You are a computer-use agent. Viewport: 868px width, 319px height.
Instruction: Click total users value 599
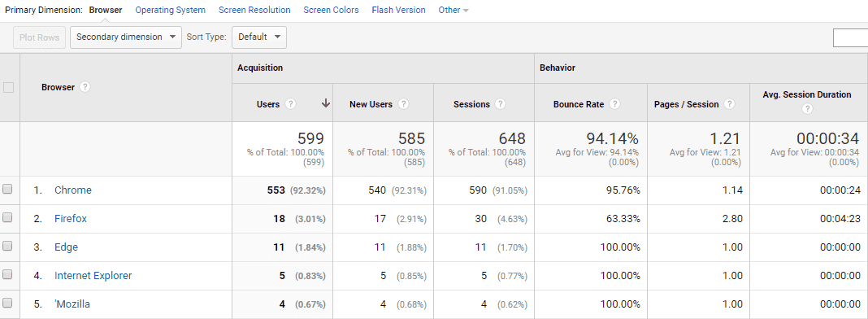[310, 138]
